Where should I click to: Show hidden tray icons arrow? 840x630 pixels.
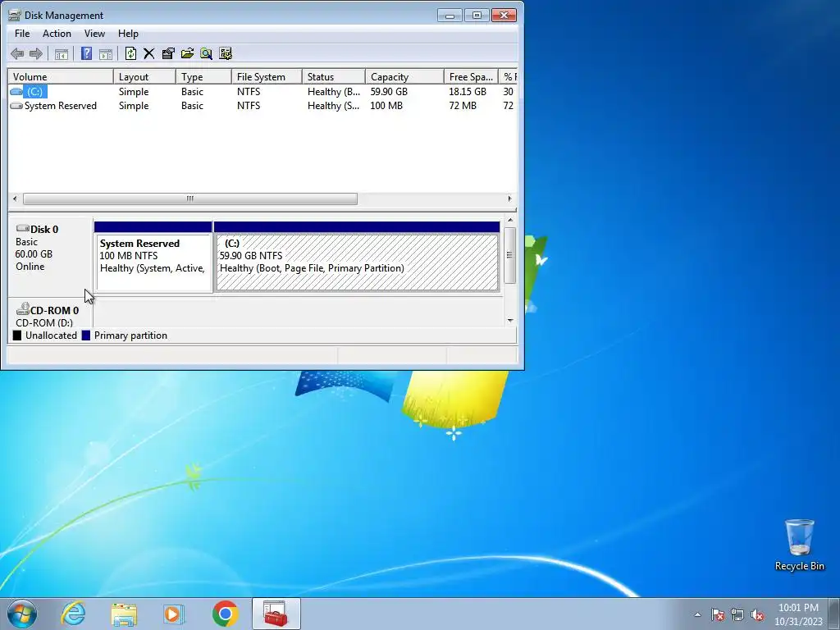pyautogui.click(x=697, y=614)
